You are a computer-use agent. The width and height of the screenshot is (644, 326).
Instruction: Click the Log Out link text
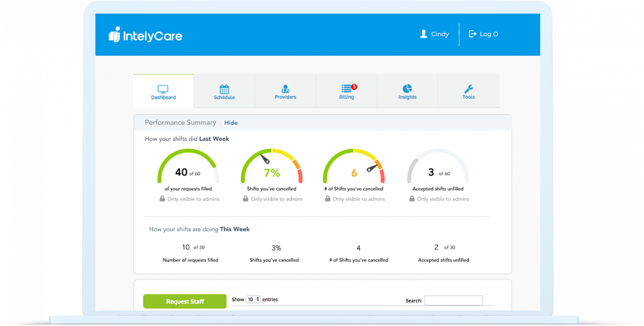[x=489, y=34]
